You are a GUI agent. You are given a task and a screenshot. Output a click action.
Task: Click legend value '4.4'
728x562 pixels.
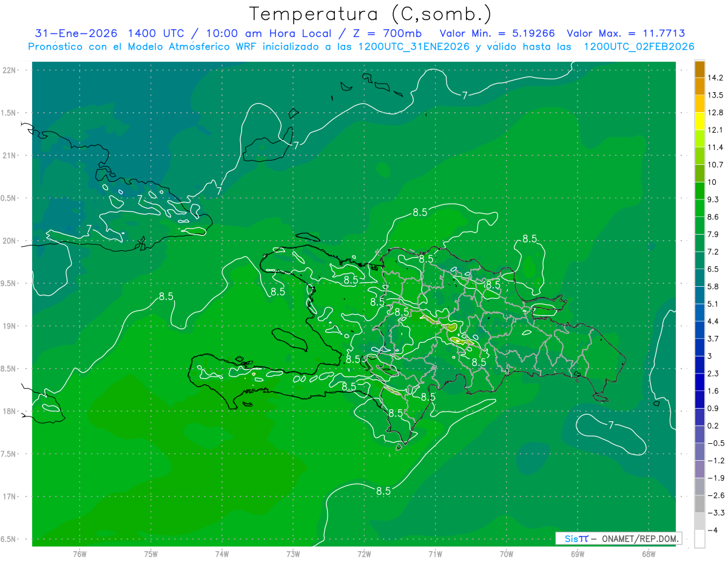(713, 321)
